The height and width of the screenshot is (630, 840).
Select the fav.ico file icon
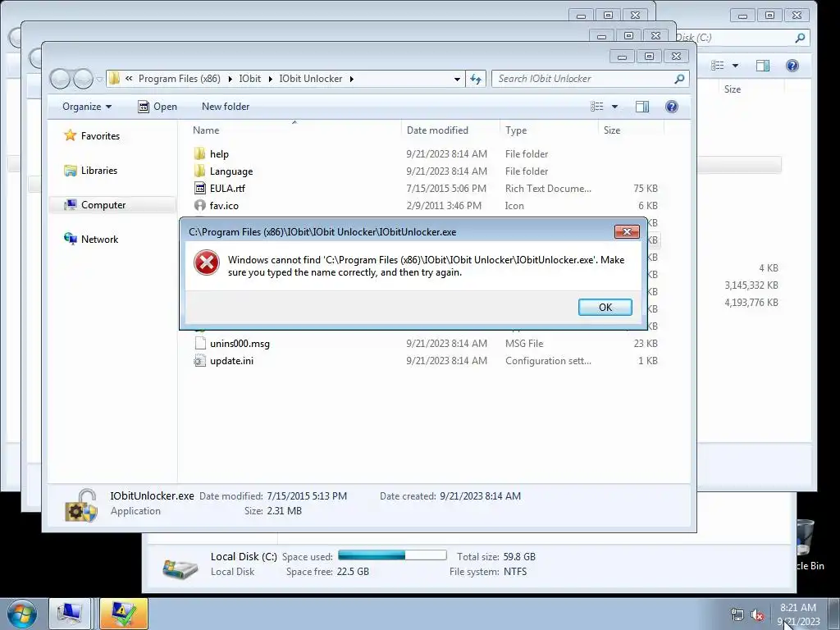pyautogui.click(x=200, y=205)
